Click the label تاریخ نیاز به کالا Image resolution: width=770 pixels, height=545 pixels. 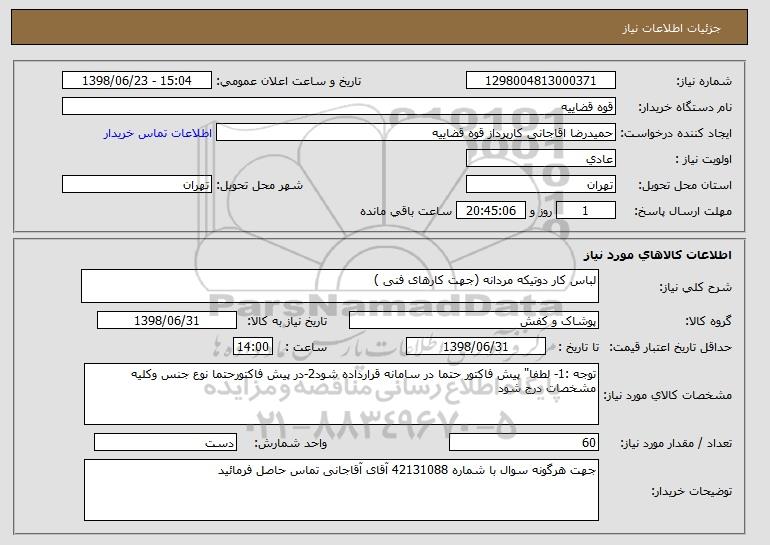(x=287, y=321)
